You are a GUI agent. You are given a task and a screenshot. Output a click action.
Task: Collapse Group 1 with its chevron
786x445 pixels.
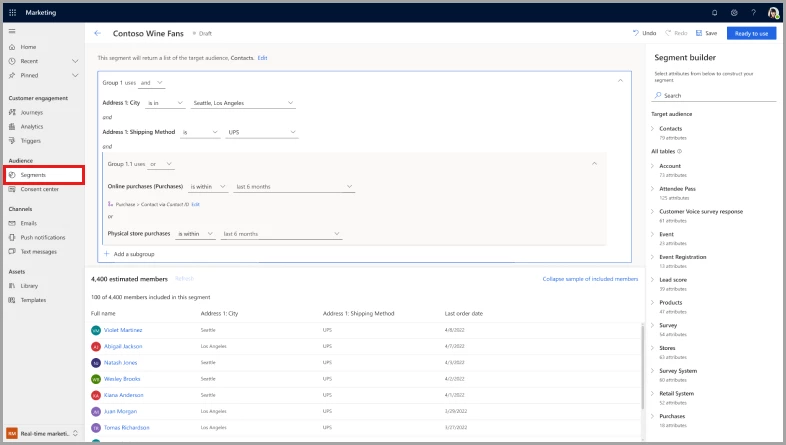620,81
